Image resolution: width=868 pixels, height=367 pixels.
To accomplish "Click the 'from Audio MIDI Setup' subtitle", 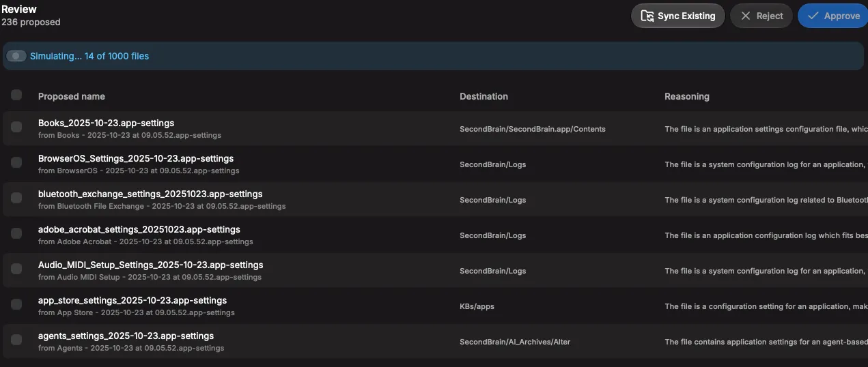I will pyautogui.click(x=150, y=277).
